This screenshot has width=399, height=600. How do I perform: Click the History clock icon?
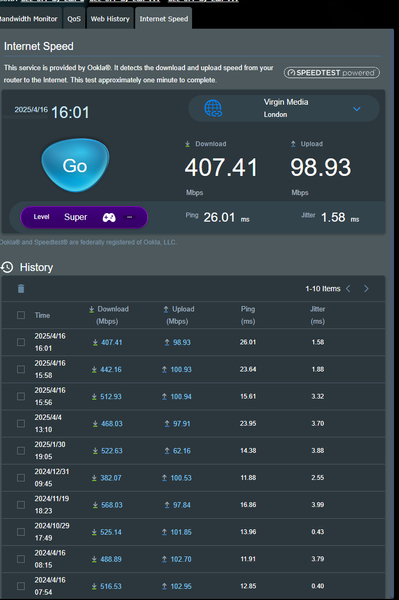7,267
